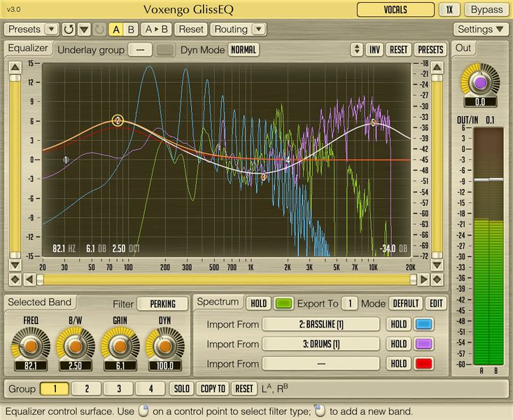Viewport: 513px width, 420px height.
Task: Click the undo arrow icon
Action: pyautogui.click(x=69, y=29)
